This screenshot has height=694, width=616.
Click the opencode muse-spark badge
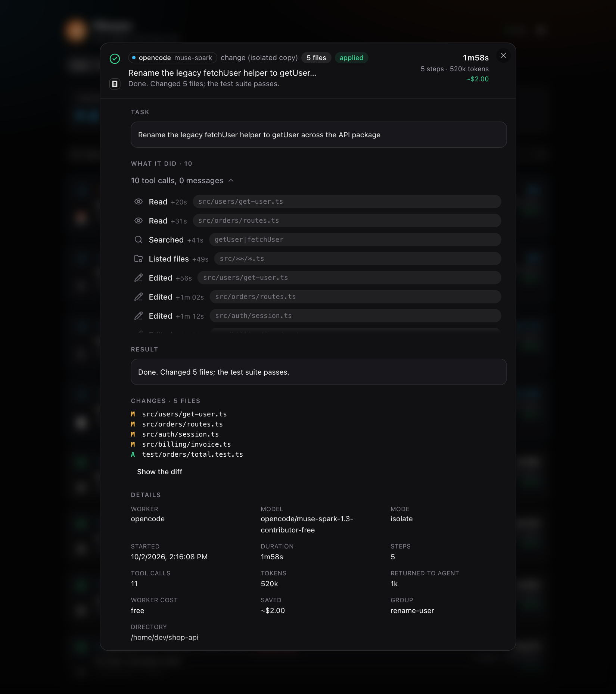172,58
